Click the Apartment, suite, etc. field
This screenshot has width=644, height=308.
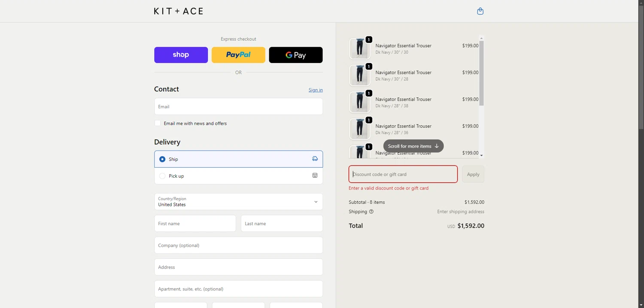pyautogui.click(x=238, y=289)
